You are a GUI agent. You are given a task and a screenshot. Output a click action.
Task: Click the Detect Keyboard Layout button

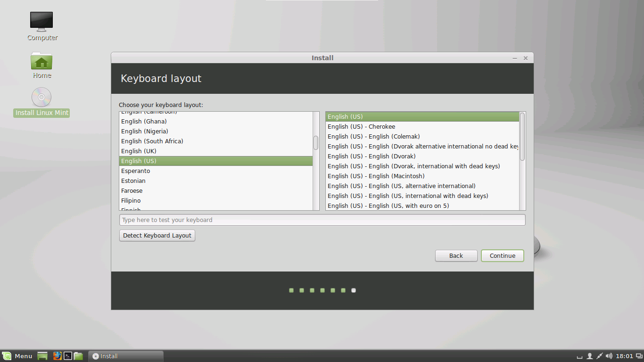pos(157,235)
